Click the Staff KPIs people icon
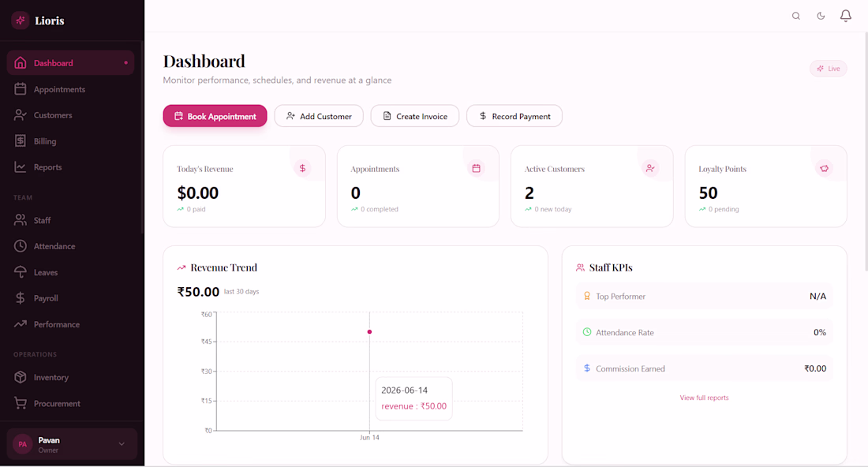The width and height of the screenshot is (868, 467). 580,267
